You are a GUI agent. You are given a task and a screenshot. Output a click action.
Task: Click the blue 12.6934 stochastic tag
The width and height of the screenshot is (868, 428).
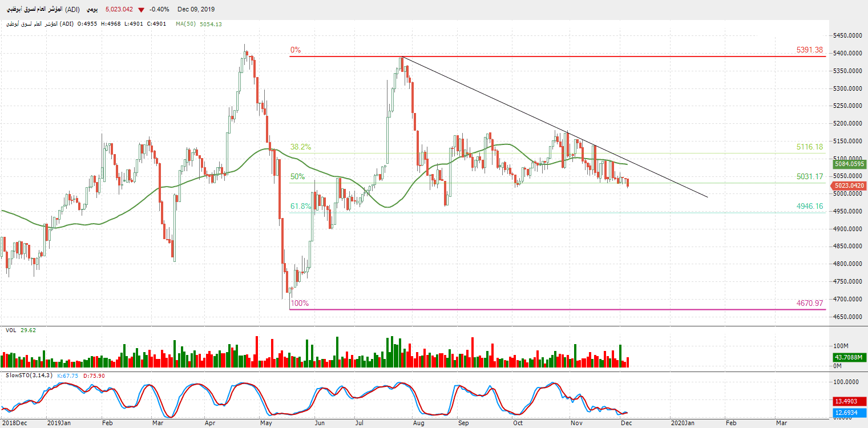click(849, 413)
